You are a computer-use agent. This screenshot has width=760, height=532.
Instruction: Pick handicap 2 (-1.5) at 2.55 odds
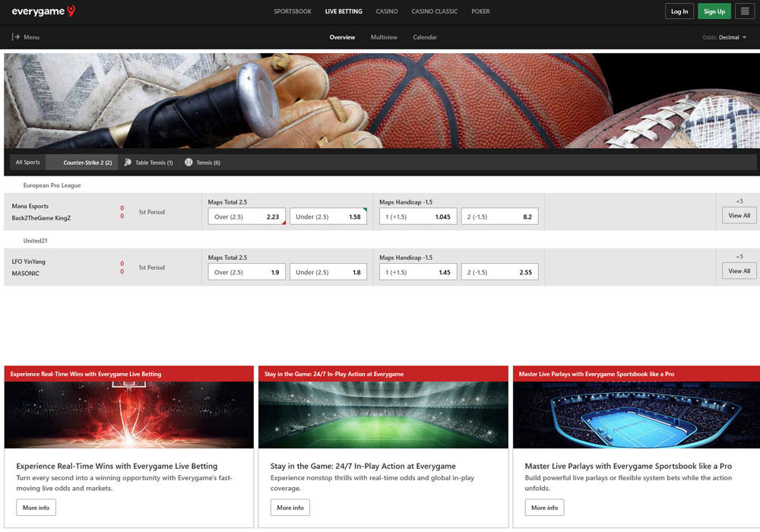(499, 272)
